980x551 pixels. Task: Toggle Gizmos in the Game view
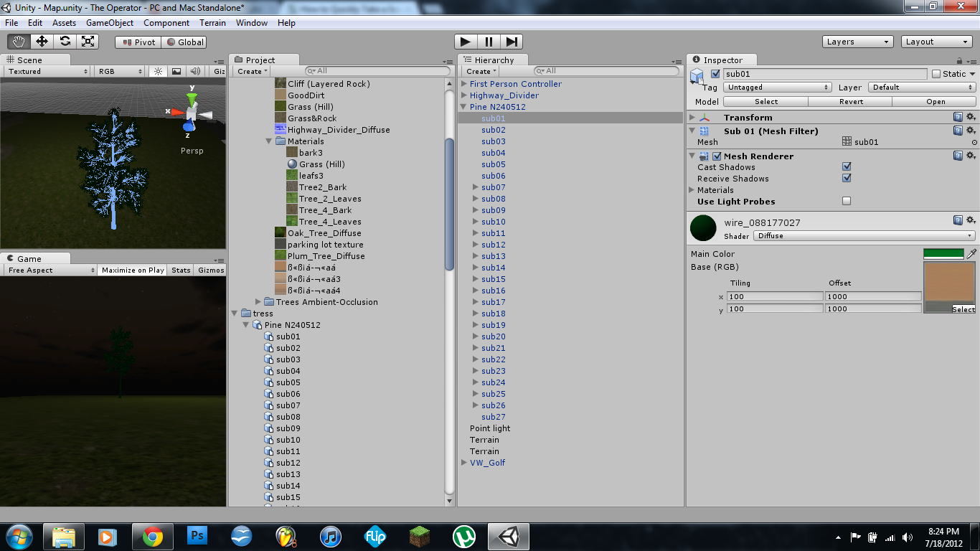pyautogui.click(x=211, y=270)
